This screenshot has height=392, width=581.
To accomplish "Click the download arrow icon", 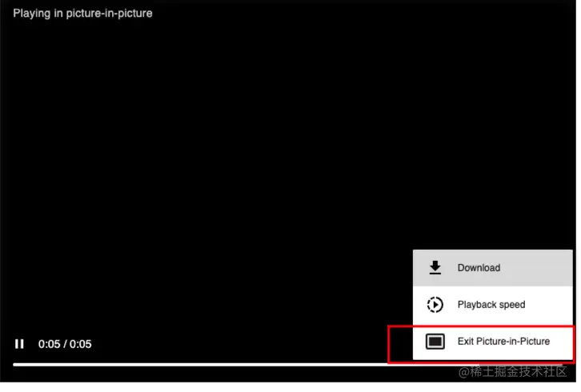I will point(435,267).
